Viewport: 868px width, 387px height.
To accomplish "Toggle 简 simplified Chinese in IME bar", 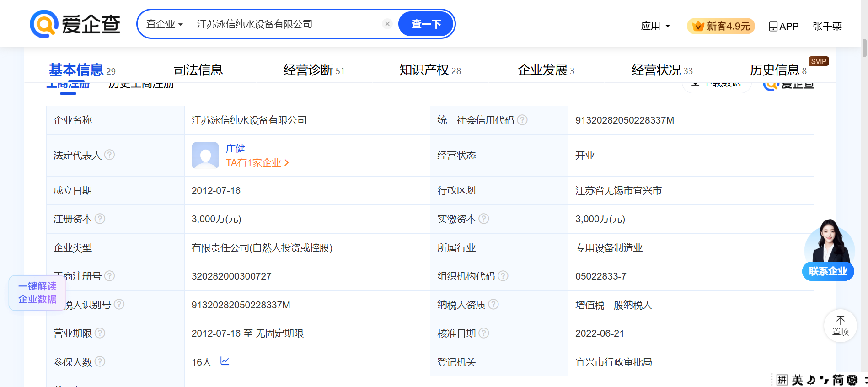I will 838,380.
